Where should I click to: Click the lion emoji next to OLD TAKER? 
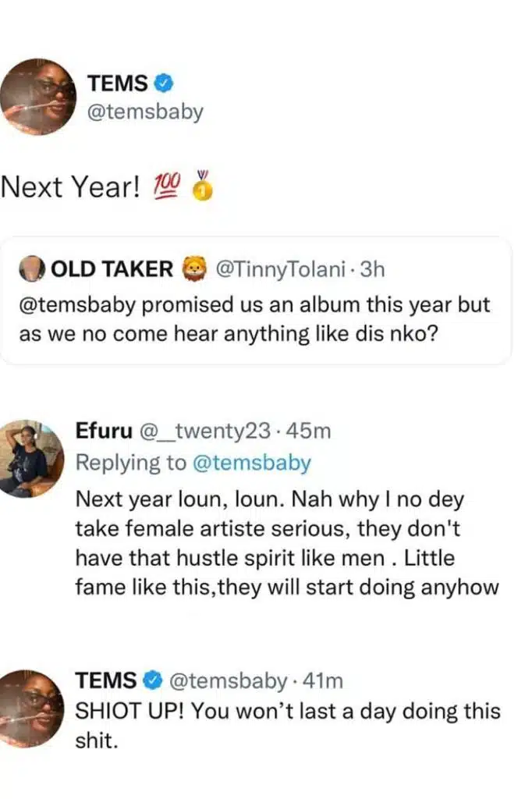point(190,270)
